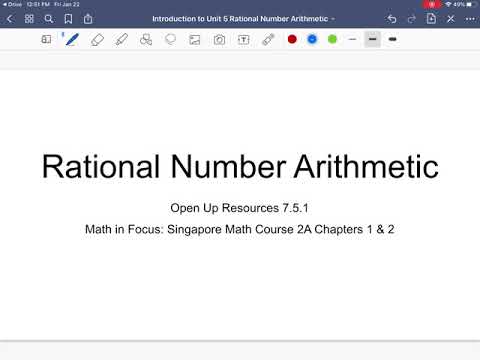The height and width of the screenshot is (360, 480).
Task: Select the thin stroke width
Action: [352, 39]
